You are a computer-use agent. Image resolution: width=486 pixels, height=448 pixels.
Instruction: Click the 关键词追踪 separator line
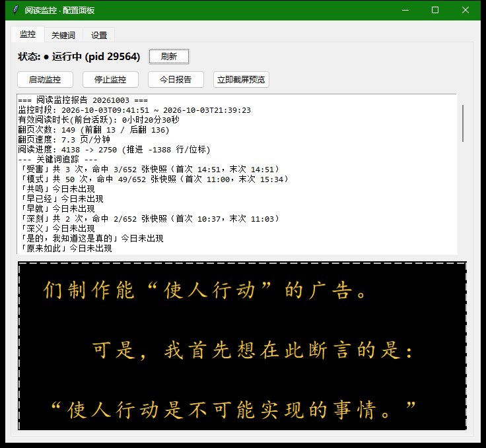point(57,160)
